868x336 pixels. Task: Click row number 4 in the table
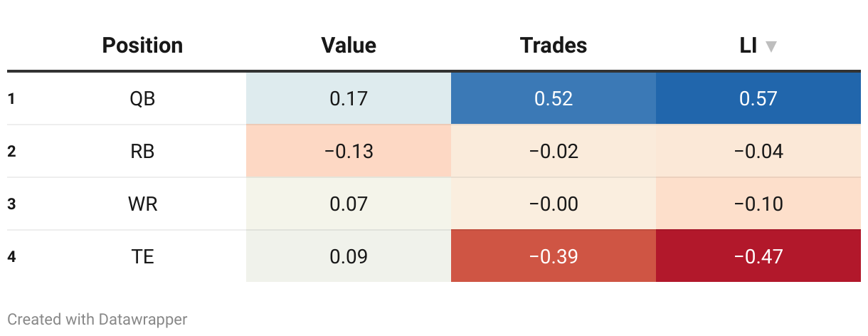click(x=11, y=256)
